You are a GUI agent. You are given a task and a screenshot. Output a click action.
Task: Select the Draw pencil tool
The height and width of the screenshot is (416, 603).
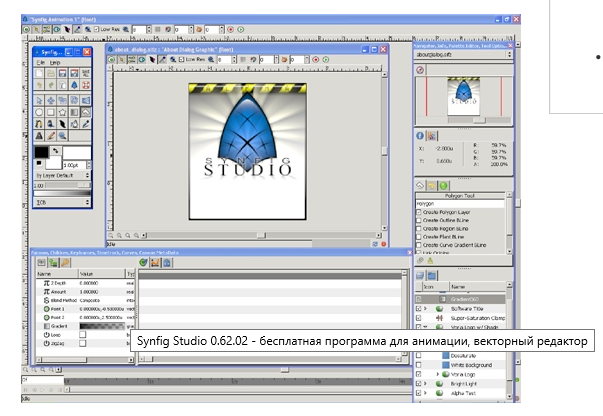tap(50, 136)
